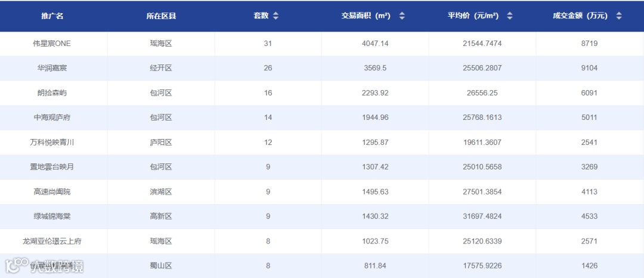The image size is (644, 278).
Task: Click the unit count 26
Action: tap(268, 68)
